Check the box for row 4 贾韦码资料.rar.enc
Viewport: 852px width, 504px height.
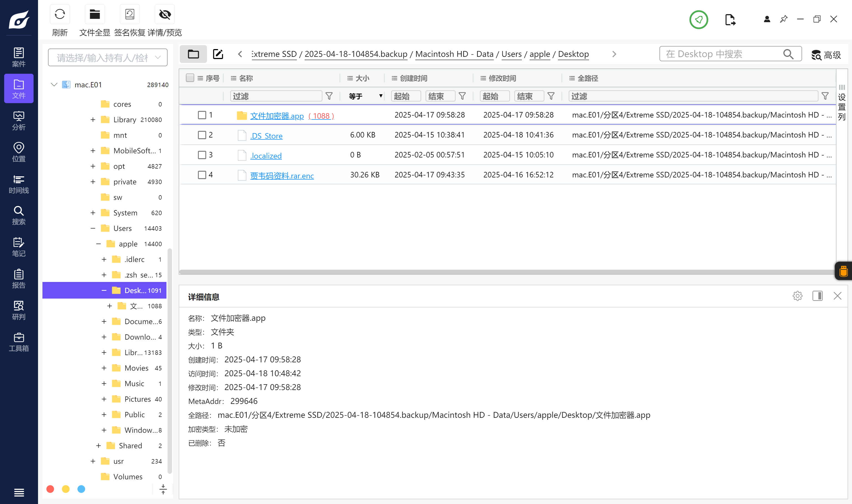click(202, 175)
